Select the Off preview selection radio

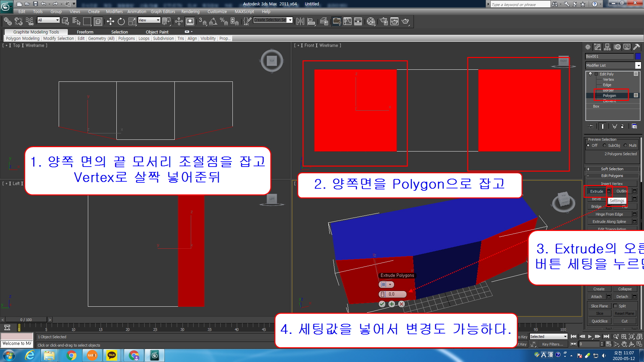click(x=588, y=145)
